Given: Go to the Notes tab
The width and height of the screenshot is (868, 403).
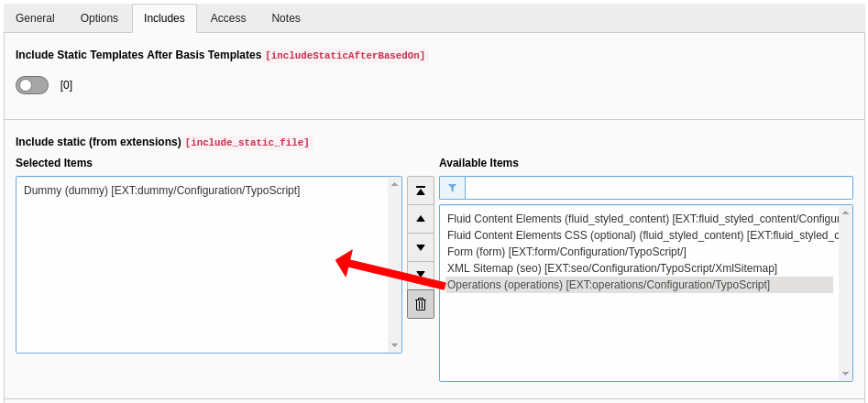Looking at the screenshot, I should (285, 18).
